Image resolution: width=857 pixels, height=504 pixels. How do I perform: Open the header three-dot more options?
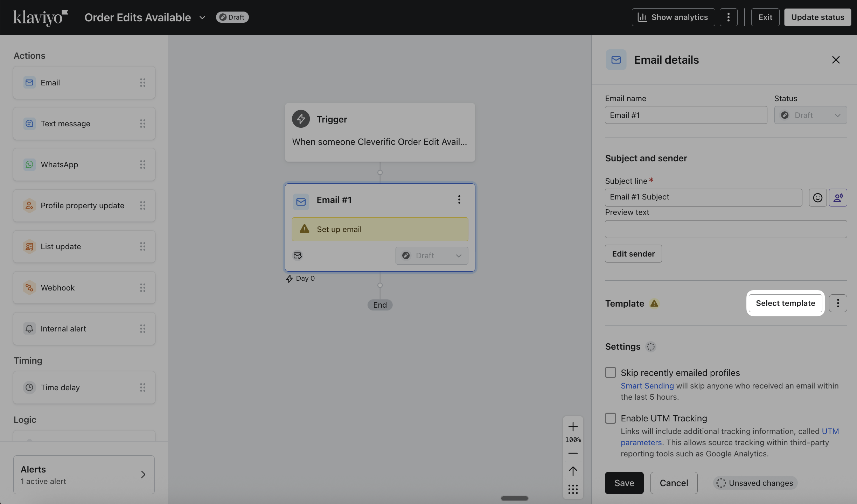[728, 17]
